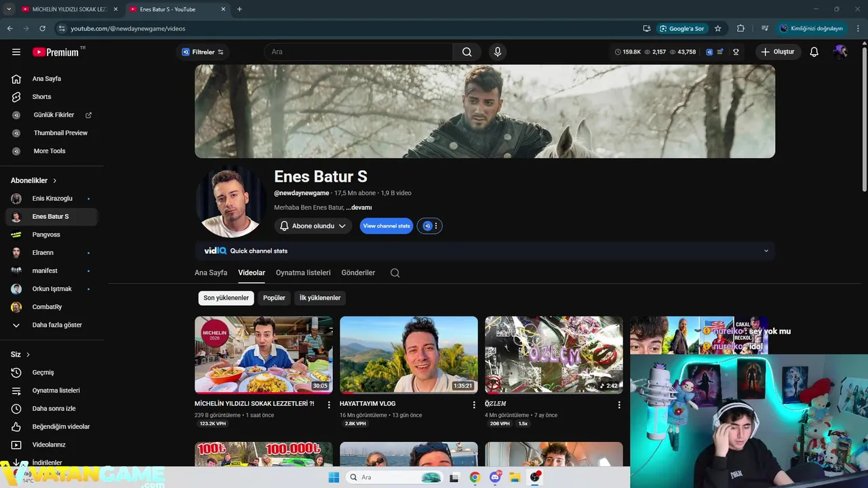This screenshot has height=488, width=868.
Task: Open Abone olundu subscription dropdown
Action: point(313,226)
